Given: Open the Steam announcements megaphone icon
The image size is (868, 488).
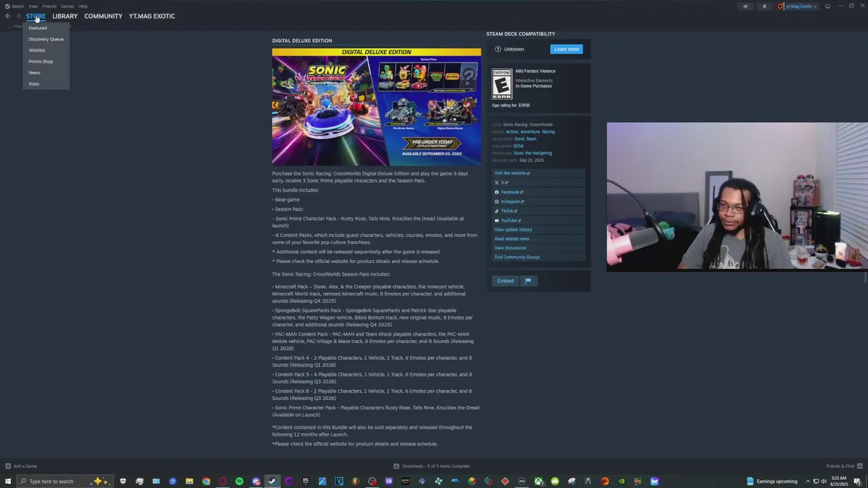Looking at the screenshot, I should (745, 6).
